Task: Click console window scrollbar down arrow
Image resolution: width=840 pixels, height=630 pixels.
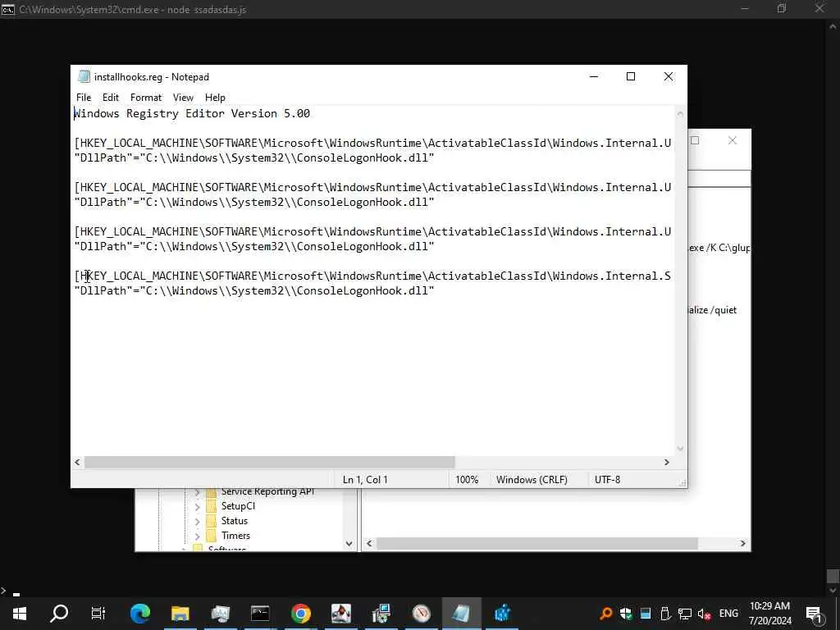Action: (x=833, y=591)
